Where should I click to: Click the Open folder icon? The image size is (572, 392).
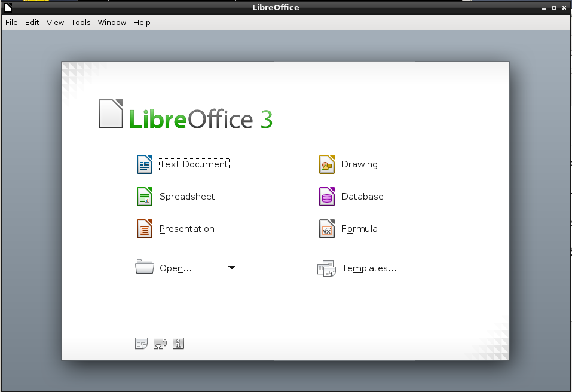[x=145, y=267]
